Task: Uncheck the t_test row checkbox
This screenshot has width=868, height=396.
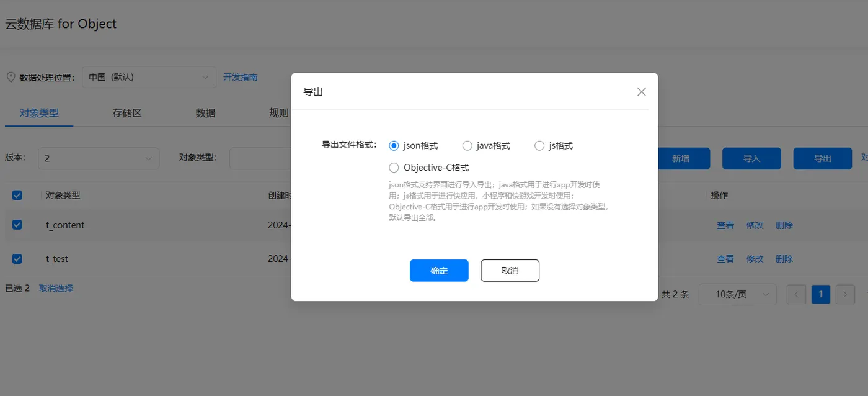Action: [x=17, y=258]
